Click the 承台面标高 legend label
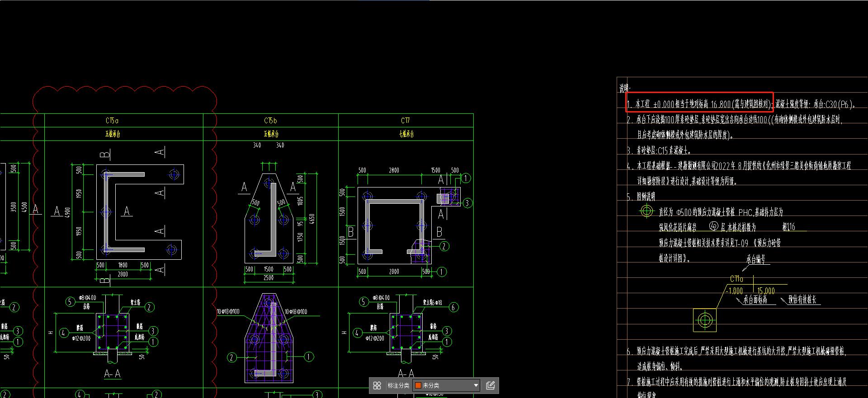This screenshot has width=868, height=398. pos(755,300)
